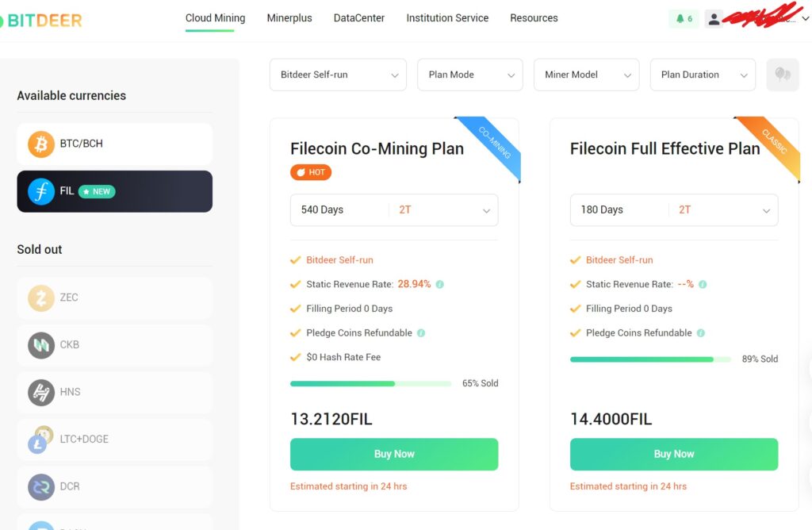The height and width of the screenshot is (530, 812).
Task: Click the HNS coin icon
Action: (41, 392)
